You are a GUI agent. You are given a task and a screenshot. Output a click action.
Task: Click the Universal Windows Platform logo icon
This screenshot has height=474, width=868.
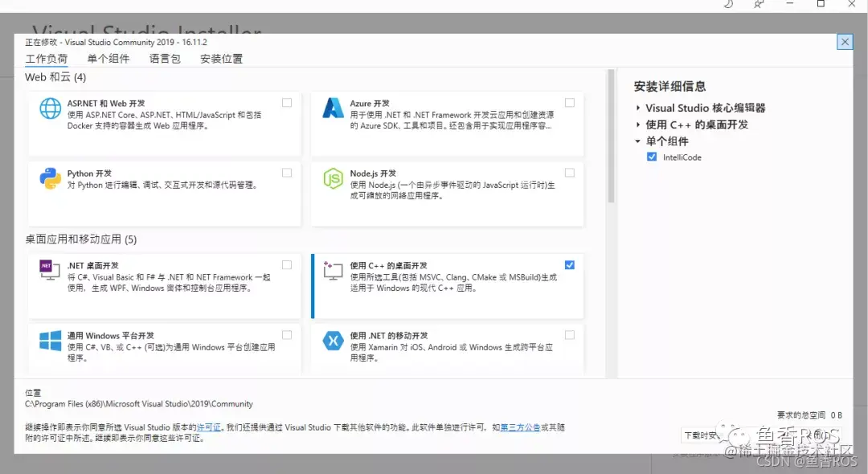point(51,341)
